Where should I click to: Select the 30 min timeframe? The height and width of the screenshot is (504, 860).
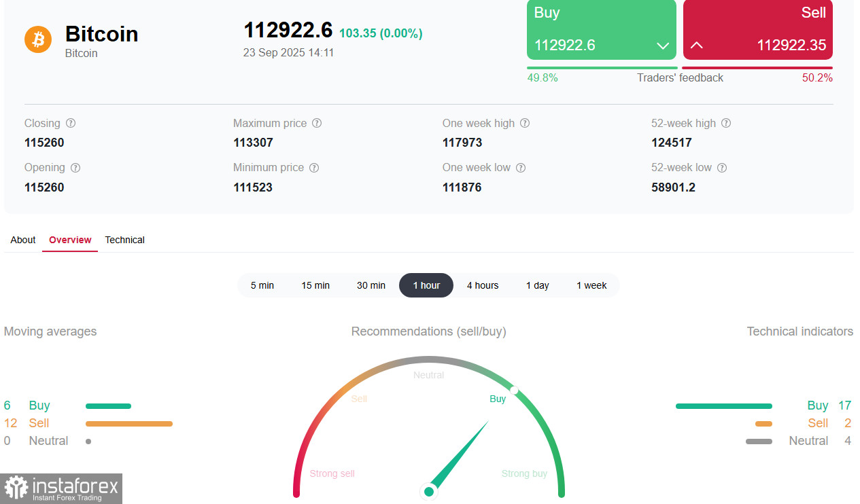(371, 285)
